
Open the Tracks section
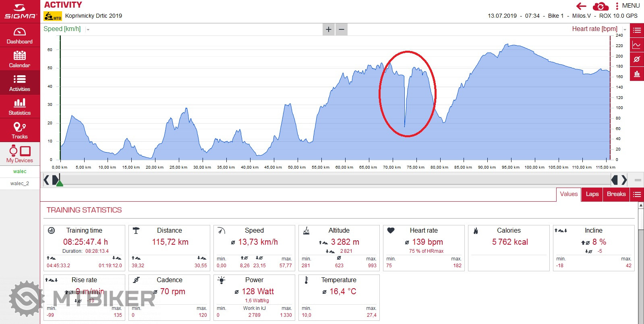[x=20, y=130]
